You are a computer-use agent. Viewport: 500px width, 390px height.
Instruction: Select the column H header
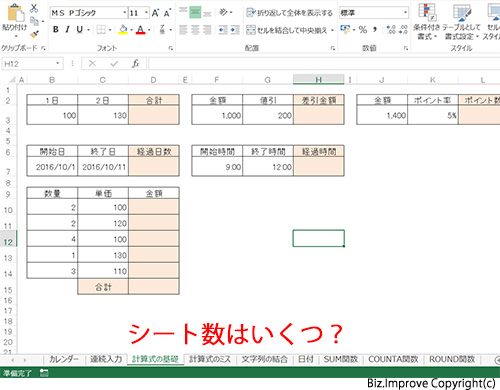click(x=318, y=80)
